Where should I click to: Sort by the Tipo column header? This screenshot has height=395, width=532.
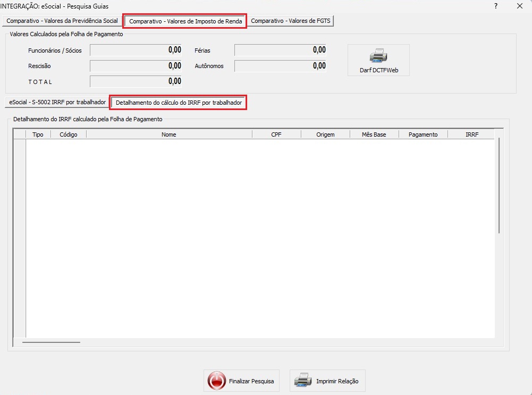point(38,135)
